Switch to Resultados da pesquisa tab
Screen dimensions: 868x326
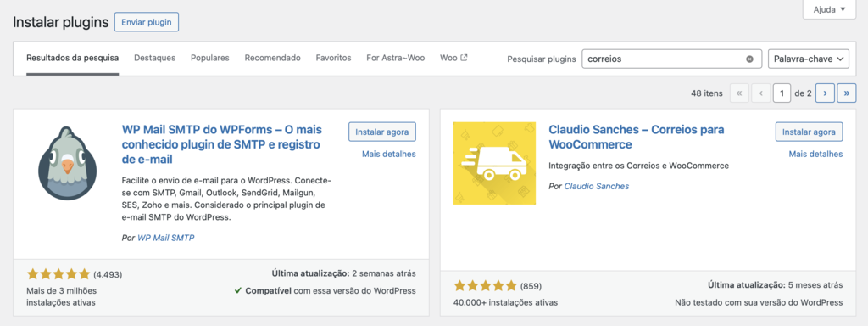click(73, 58)
